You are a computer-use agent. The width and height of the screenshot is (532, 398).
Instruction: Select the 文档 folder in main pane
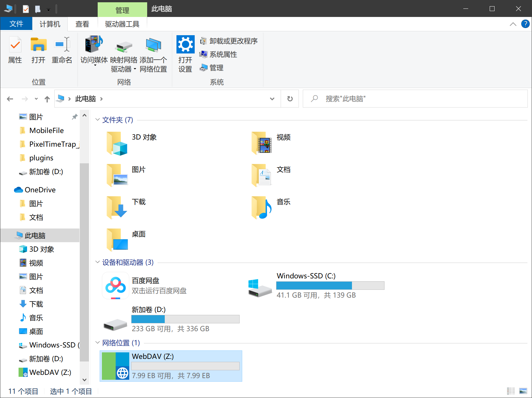271,175
